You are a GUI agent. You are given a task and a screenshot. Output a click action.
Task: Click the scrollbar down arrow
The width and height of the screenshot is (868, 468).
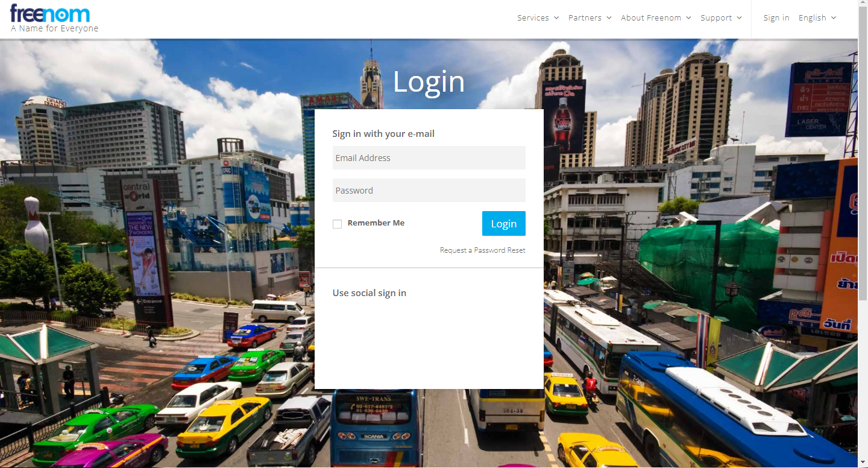coord(863,463)
